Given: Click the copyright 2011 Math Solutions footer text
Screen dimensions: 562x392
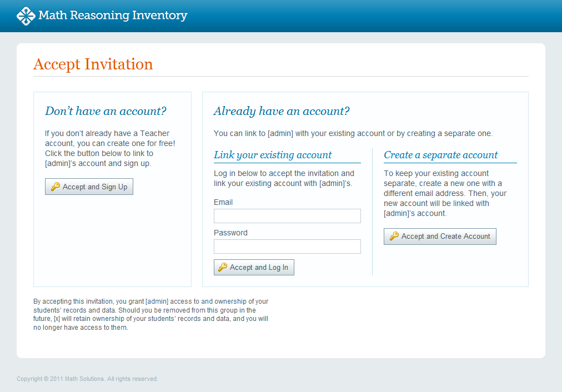Looking at the screenshot, I should (x=87, y=379).
